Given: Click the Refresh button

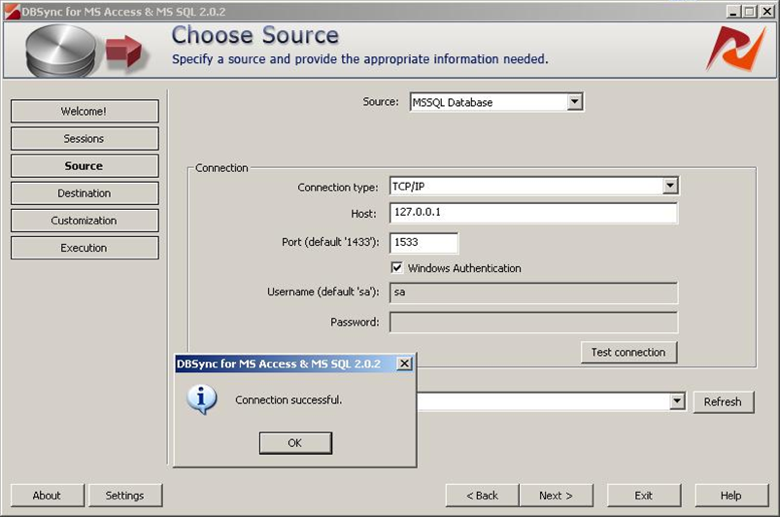Looking at the screenshot, I should [x=723, y=402].
